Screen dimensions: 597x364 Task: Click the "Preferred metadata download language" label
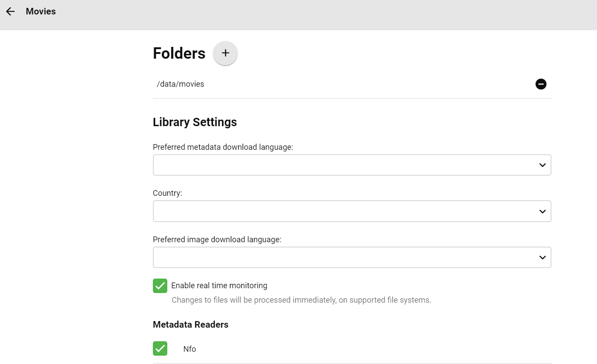point(223,147)
